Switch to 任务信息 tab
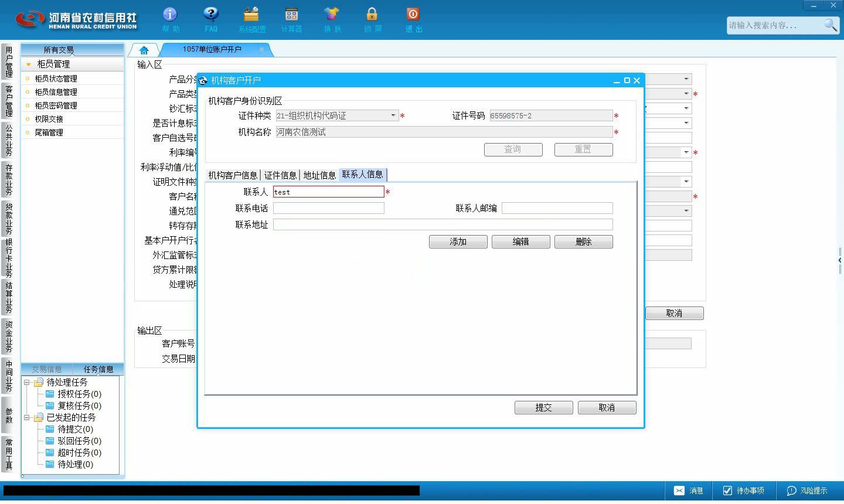The width and height of the screenshot is (844, 504). 98,369
